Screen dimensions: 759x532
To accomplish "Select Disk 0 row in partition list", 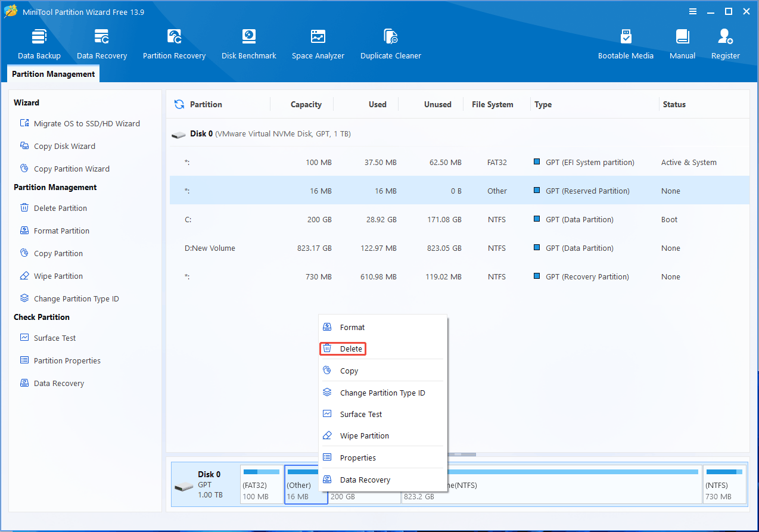I will 459,134.
